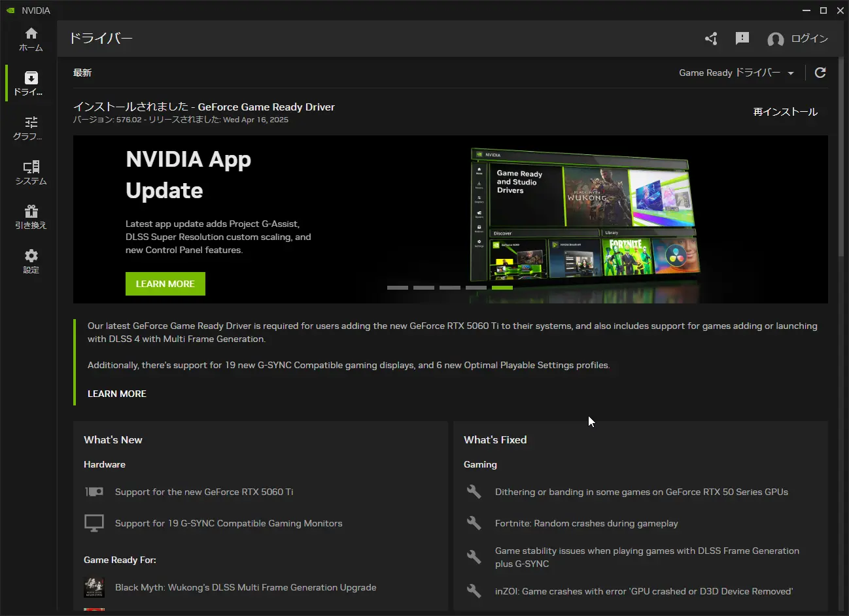Click green LEARN MORE banner button
Screen dimensions: 849x616
pyautogui.click(x=165, y=284)
